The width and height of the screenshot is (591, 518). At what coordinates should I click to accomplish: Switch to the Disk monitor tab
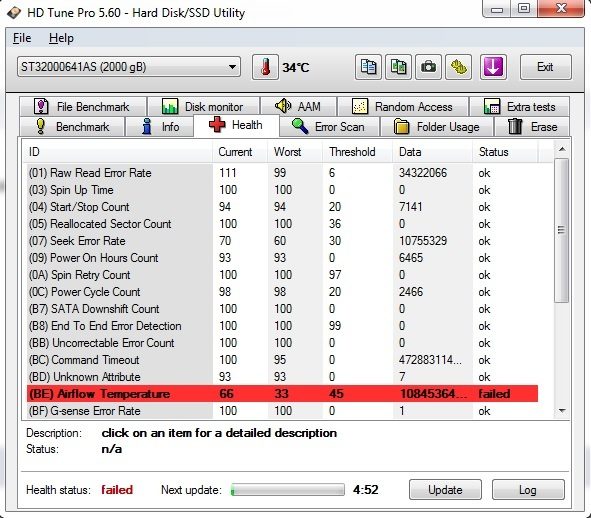click(203, 107)
